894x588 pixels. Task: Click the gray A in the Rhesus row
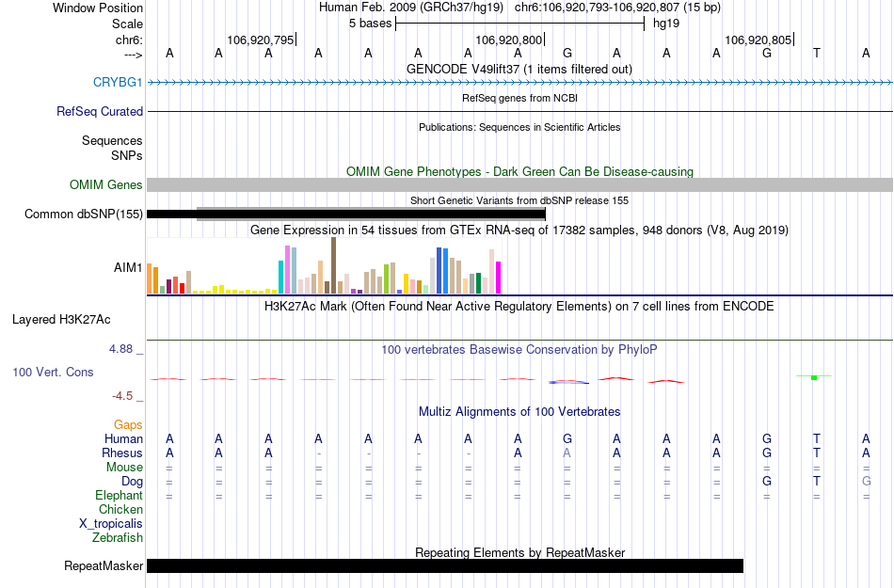coord(567,453)
